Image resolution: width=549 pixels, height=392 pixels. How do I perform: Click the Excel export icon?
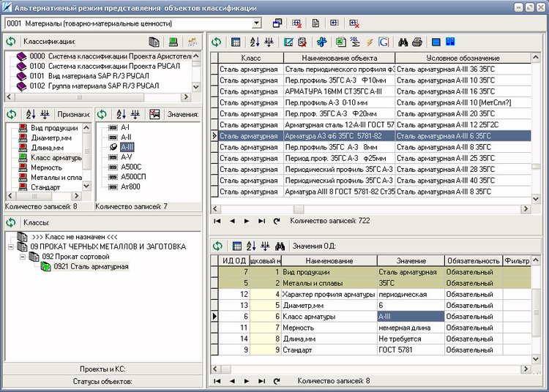(x=340, y=42)
